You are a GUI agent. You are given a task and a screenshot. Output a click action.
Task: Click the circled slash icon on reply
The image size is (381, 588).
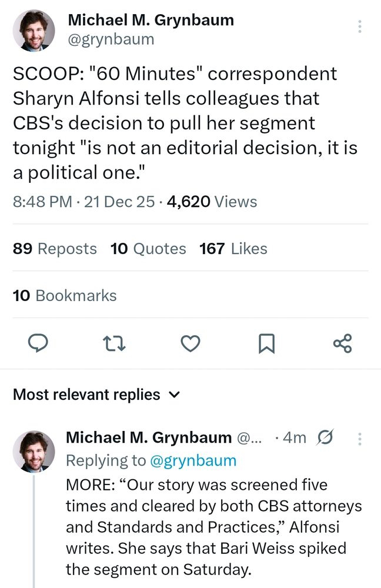pos(325,438)
